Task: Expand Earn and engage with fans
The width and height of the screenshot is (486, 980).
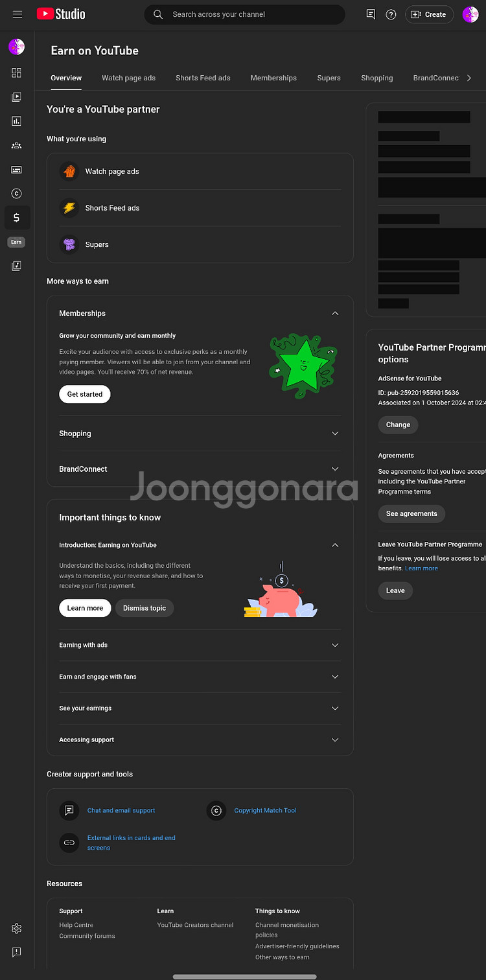Action: point(335,677)
